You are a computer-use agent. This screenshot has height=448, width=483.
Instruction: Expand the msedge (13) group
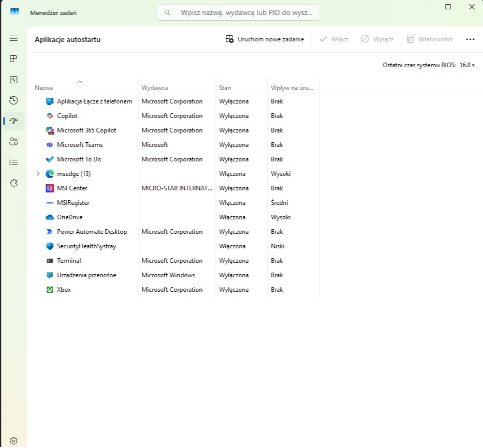[38, 174]
